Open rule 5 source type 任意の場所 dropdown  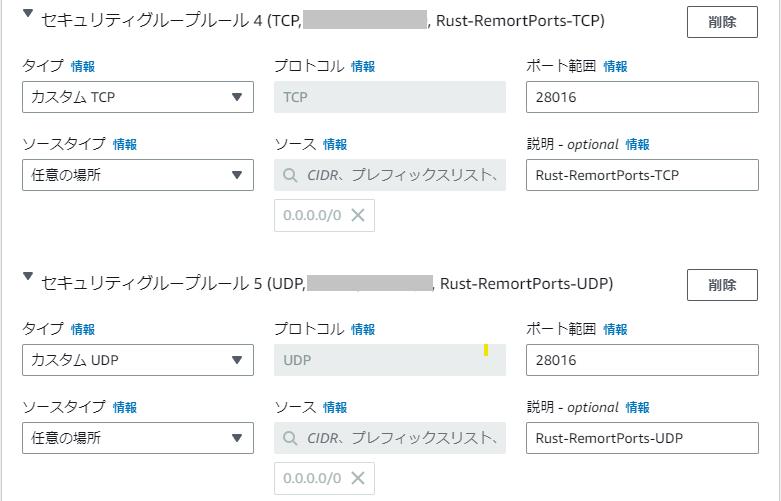click(137, 437)
